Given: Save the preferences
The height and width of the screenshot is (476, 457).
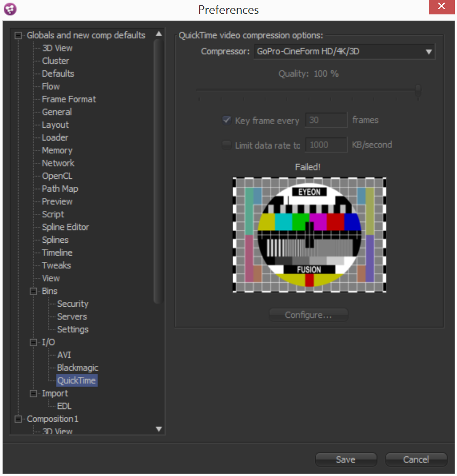Looking at the screenshot, I should click(346, 459).
